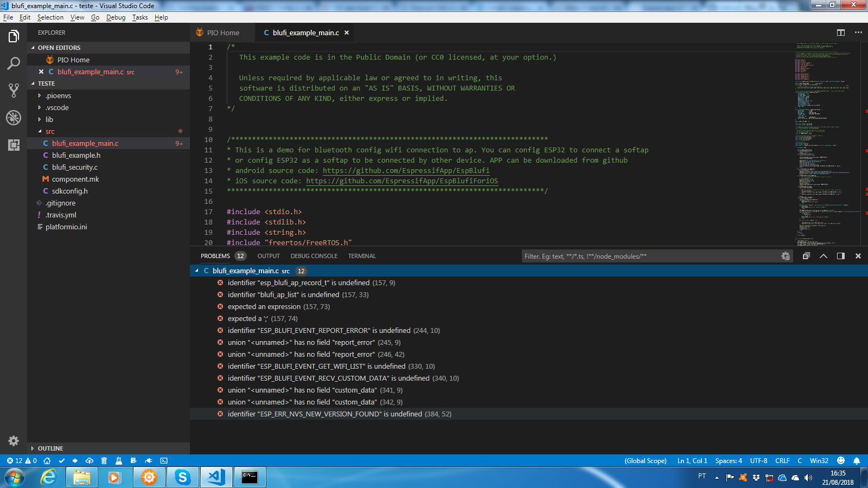The width and height of the screenshot is (868, 488).
Task: Move the panel to the right side
Action: tap(841, 256)
